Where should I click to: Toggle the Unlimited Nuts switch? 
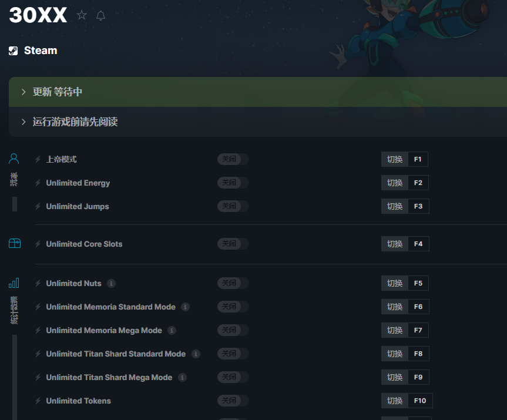click(x=233, y=283)
